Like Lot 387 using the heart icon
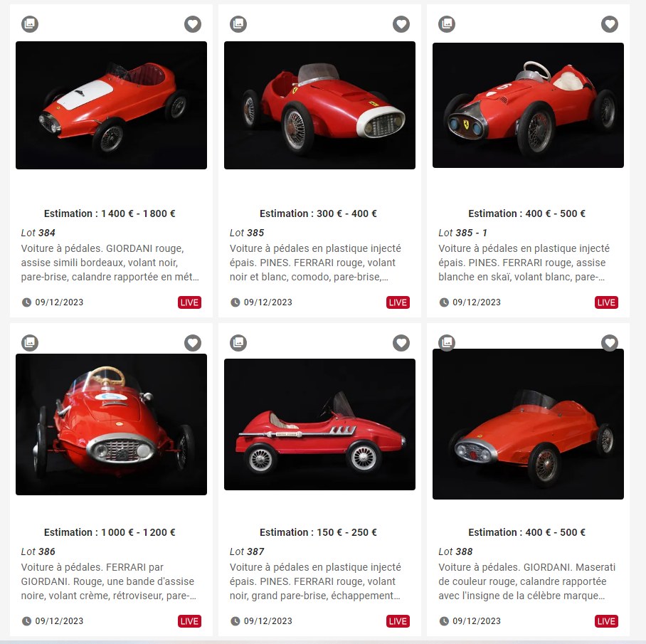The width and height of the screenshot is (646, 644). click(401, 343)
